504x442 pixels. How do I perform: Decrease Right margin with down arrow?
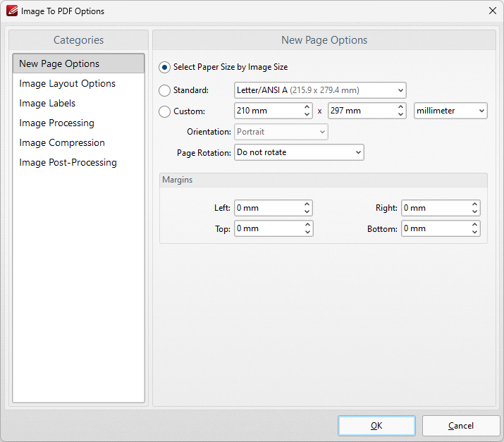(474, 212)
